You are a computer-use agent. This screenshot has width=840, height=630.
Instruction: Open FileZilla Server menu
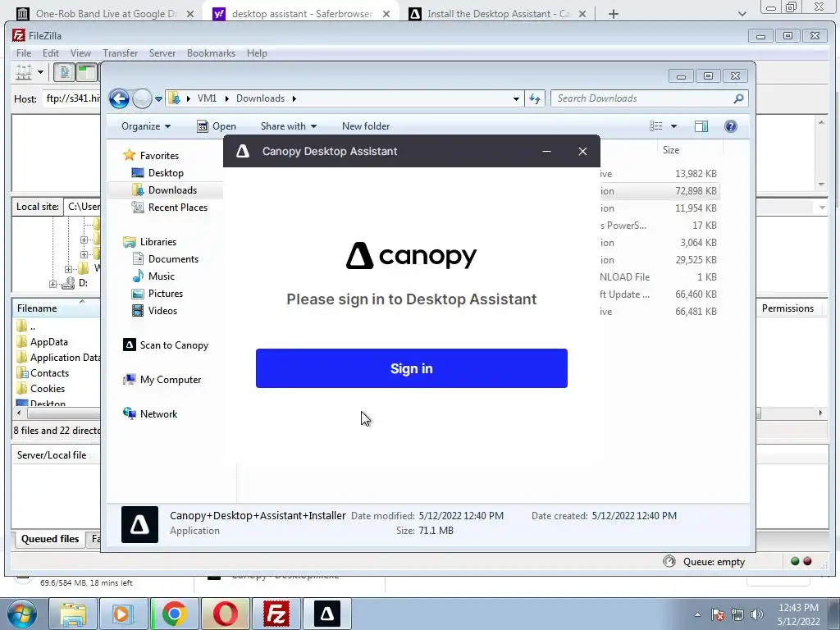162,53
